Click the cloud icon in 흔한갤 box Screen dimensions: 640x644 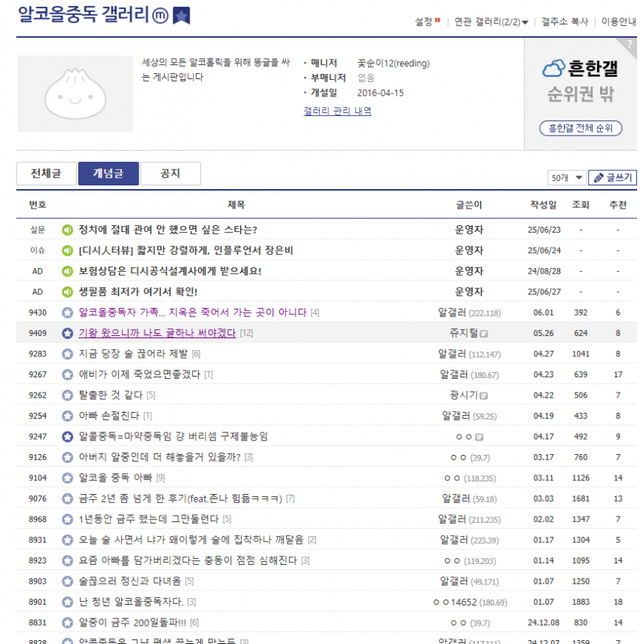click(x=553, y=69)
